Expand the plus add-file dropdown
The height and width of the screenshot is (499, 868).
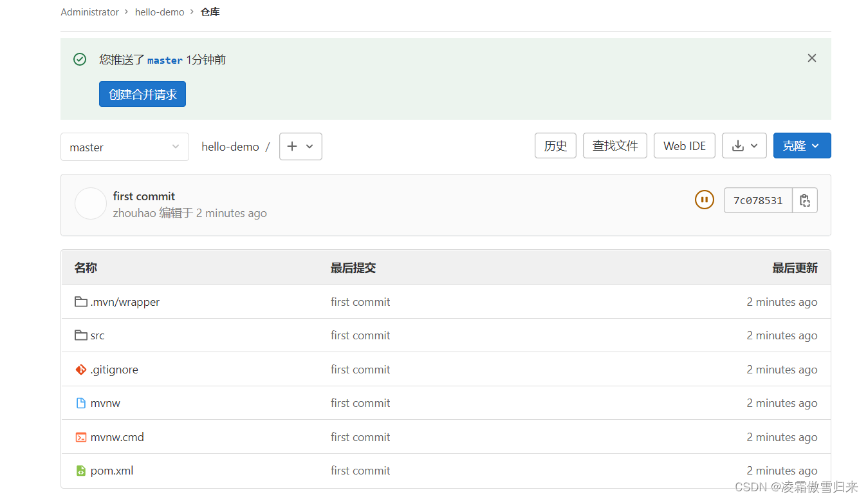(x=300, y=146)
